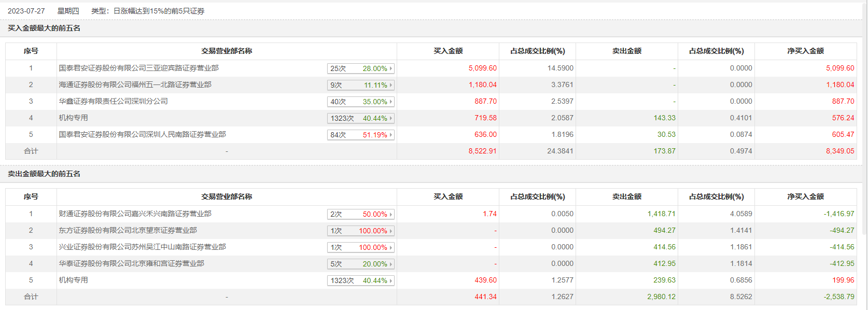868x310 pixels.
Task: Expand the 9次 11.11% stats box
Action: coord(361,85)
